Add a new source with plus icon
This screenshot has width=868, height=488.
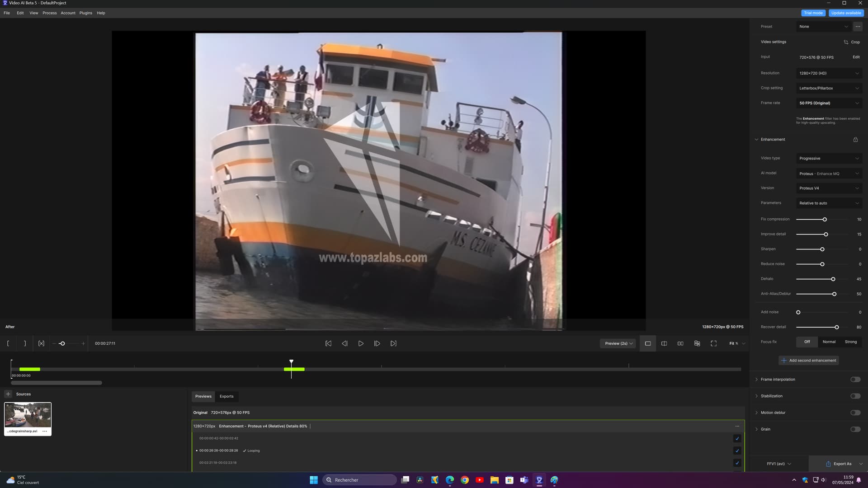pos(8,394)
